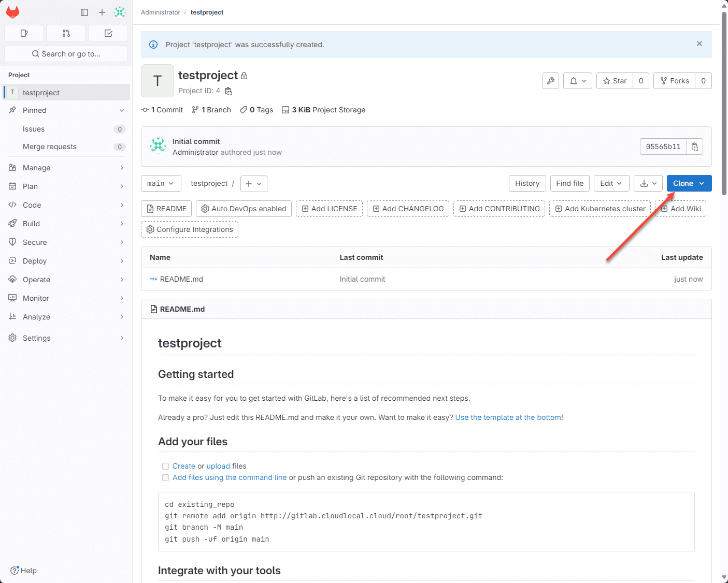The width and height of the screenshot is (728, 583).
Task: Click the Search or go to field
Action: [66, 53]
